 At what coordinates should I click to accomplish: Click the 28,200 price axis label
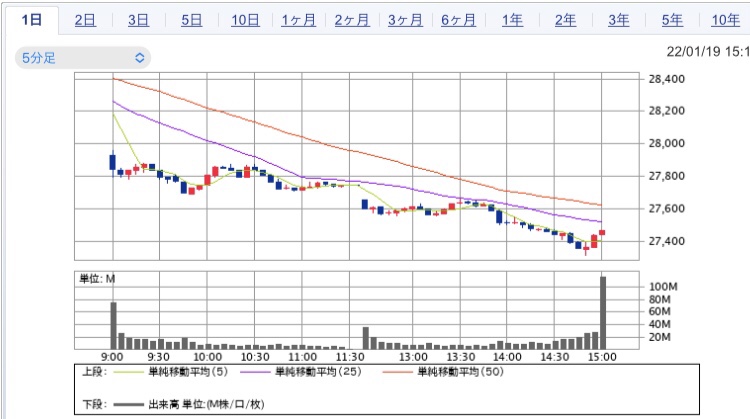coord(666,111)
